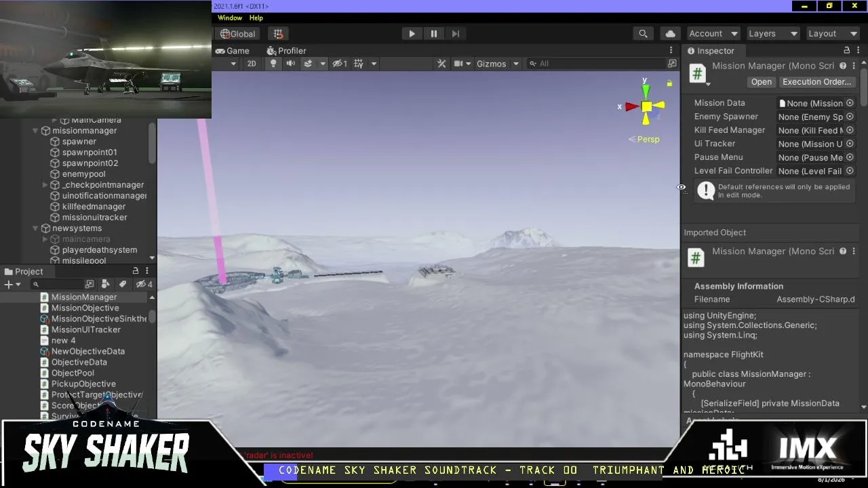Viewport: 868px width, 488px height.
Task: Click the Step frame button
Action: tap(456, 34)
